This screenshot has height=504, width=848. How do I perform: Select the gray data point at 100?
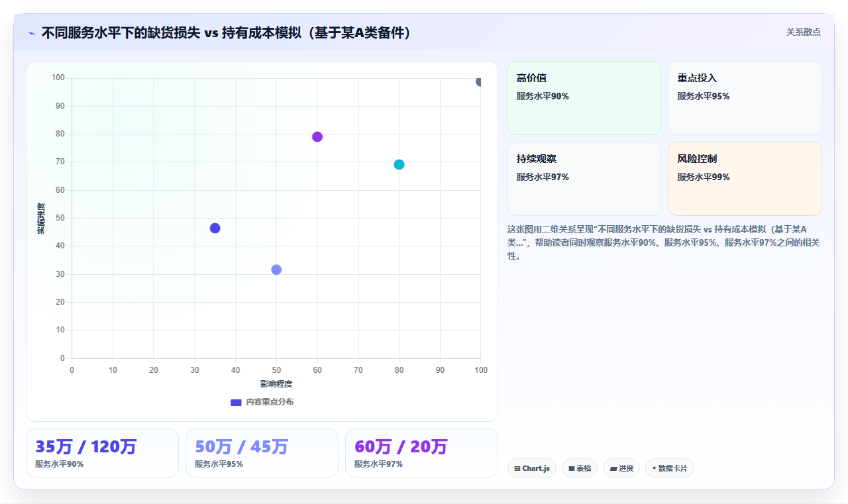click(480, 81)
